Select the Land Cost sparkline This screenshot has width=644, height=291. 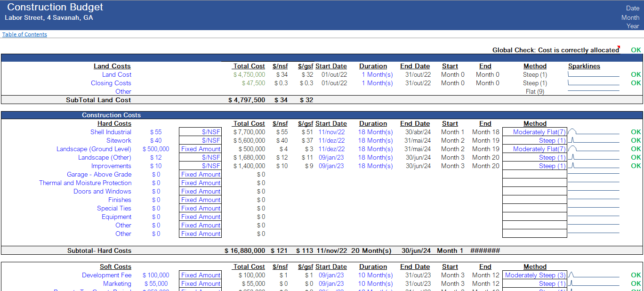tap(594, 74)
